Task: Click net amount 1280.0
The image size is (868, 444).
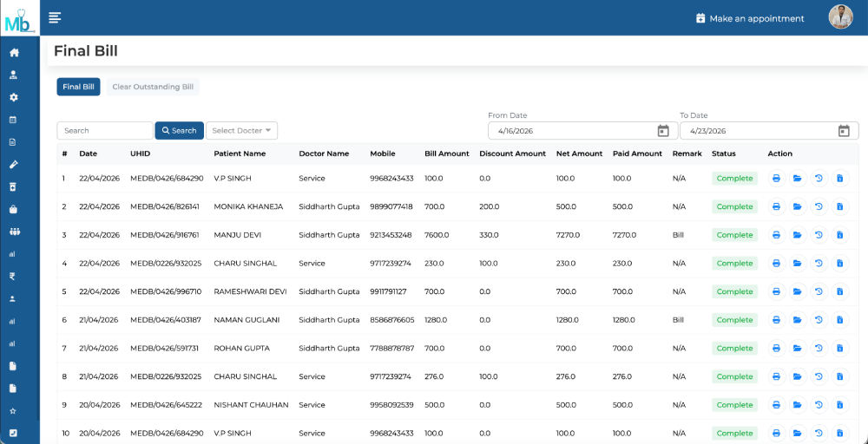Action: [568, 320]
